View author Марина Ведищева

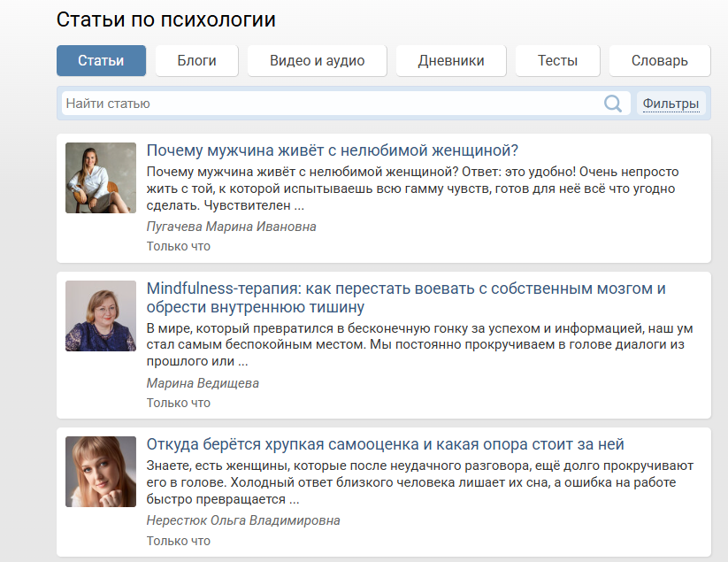pyautogui.click(x=203, y=383)
